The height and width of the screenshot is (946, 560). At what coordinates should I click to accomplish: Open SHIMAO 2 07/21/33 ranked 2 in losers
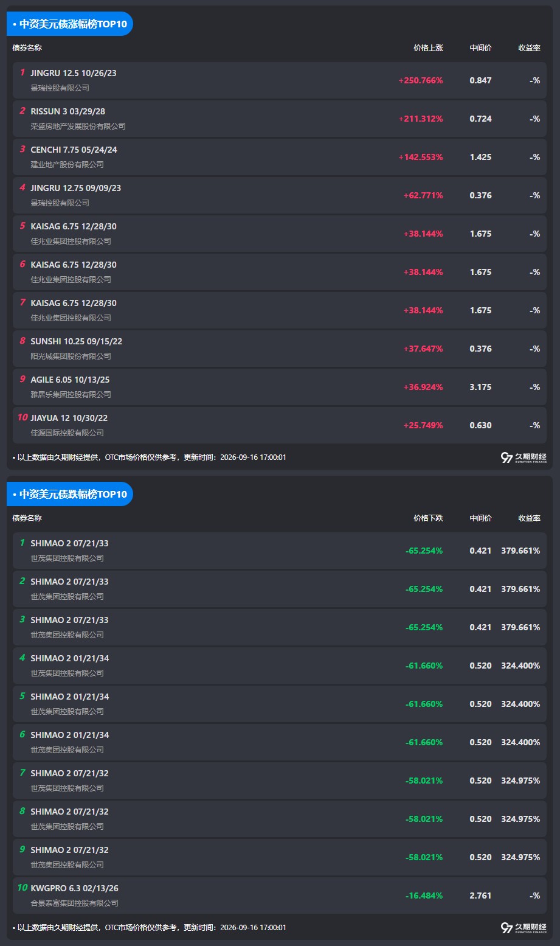pyautogui.click(x=70, y=582)
